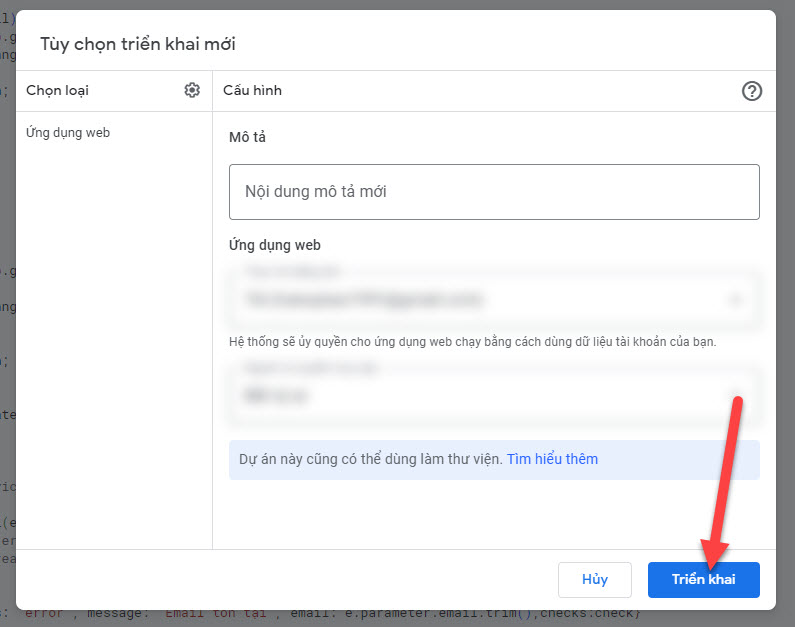Click the Chọn loại header label
This screenshot has height=627, width=795.
click(57, 90)
